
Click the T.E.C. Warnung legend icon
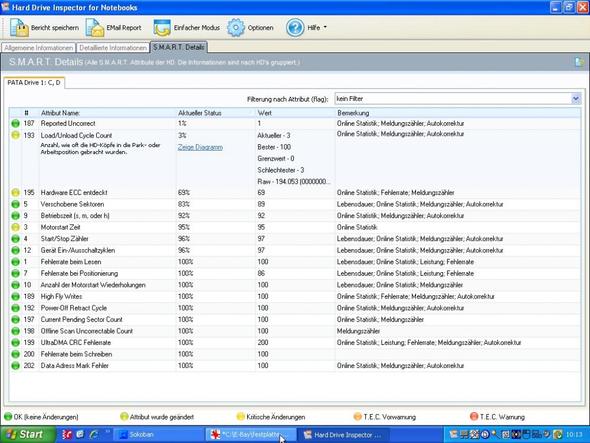pyautogui.click(x=474, y=417)
